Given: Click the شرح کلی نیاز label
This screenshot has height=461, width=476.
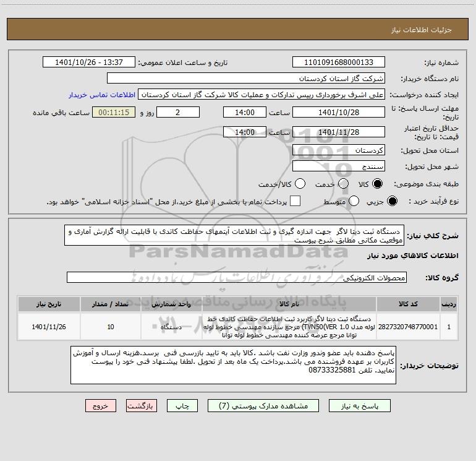Looking at the screenshot, I should [x=433, y=236].
